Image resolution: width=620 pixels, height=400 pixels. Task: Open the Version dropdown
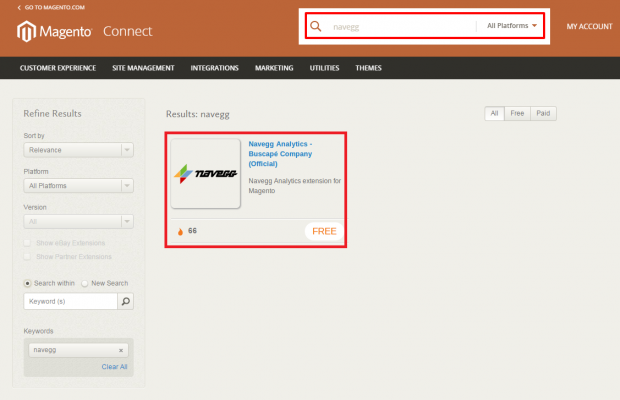78,221
